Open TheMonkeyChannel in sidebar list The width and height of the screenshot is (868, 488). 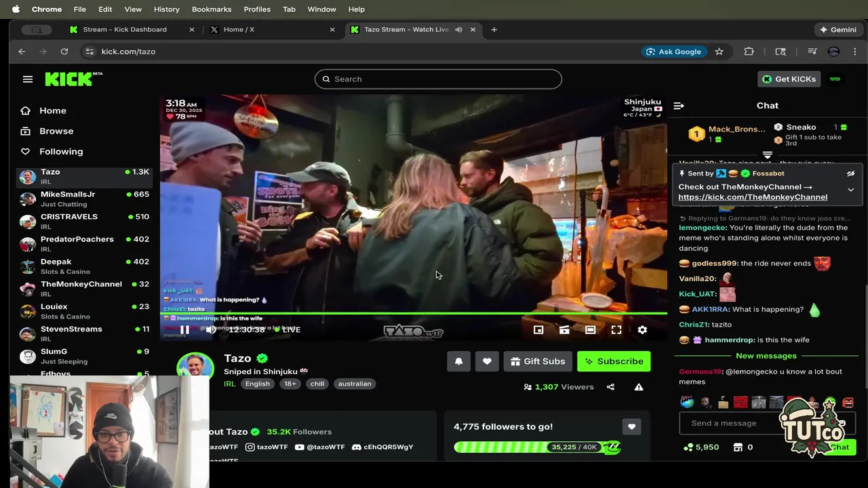click(x=84, y=288)
